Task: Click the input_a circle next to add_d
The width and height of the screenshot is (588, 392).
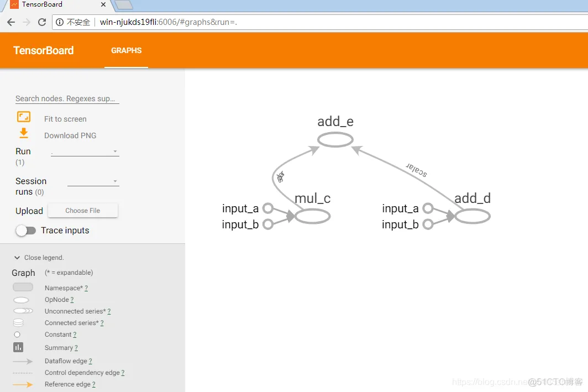Action: coord(428,208)
